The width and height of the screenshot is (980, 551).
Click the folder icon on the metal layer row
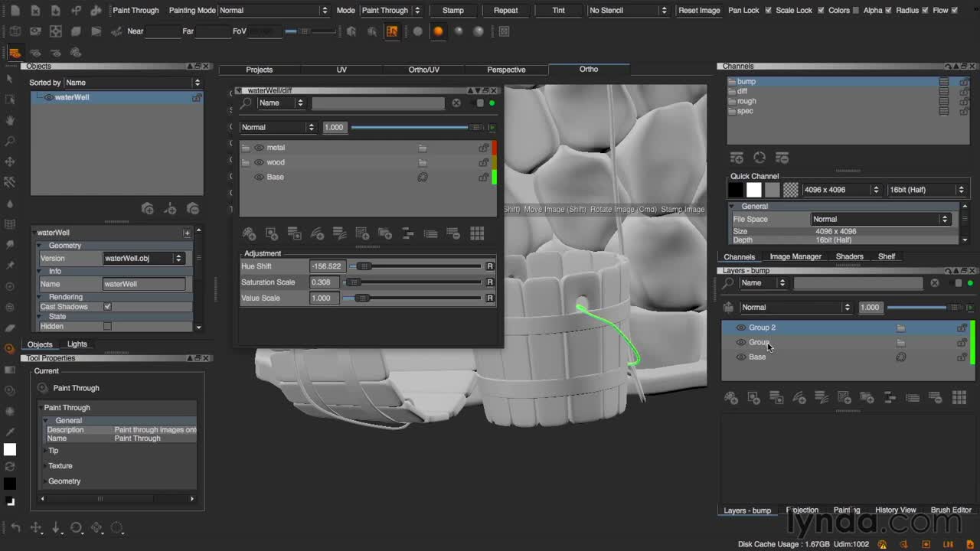[423, 148]
